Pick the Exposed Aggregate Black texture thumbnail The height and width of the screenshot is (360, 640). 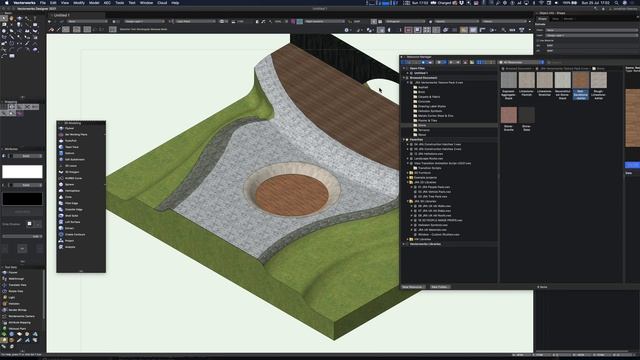[x=509, y=80]
